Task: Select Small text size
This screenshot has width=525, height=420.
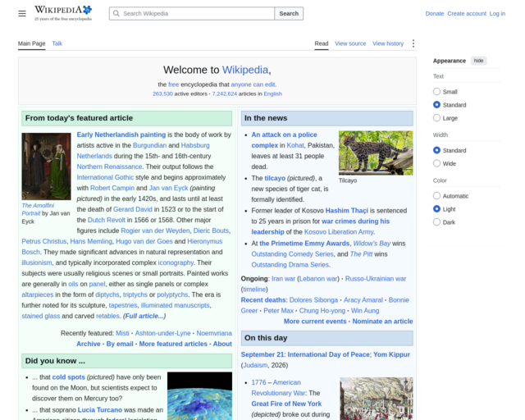Action: [436, 91]
